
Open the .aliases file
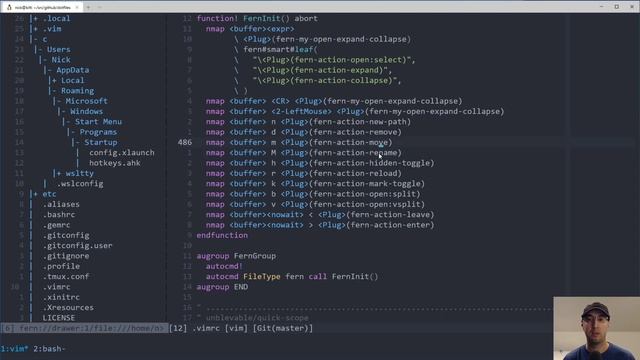[x=61, y=204]
